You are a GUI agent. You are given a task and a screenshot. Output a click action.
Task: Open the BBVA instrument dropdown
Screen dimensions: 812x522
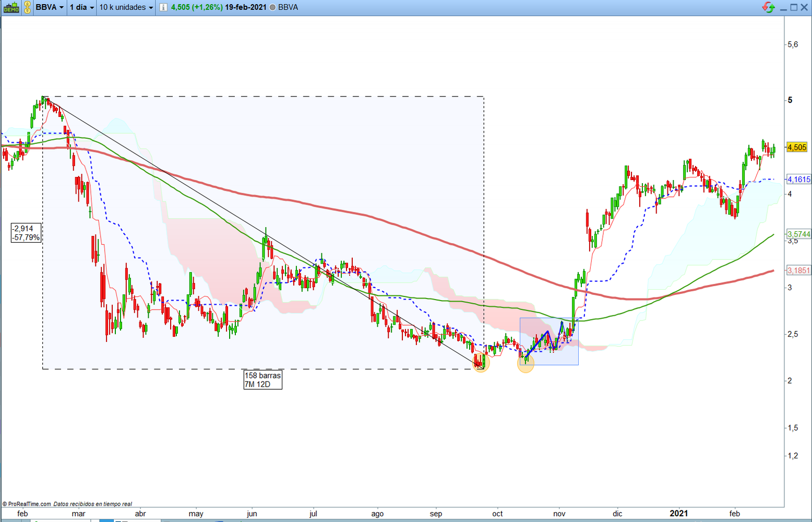[x=50, y=7]
